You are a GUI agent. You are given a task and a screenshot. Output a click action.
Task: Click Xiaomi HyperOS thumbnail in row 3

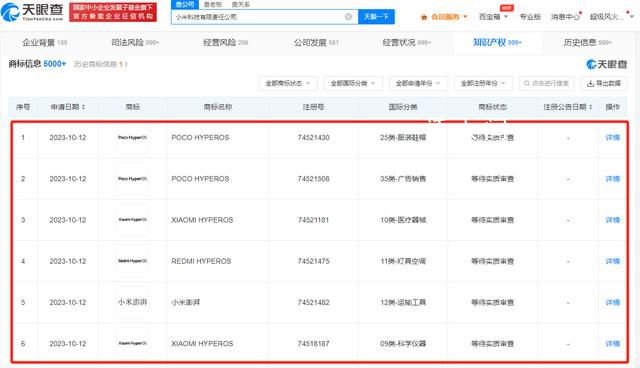tap(132, 220)
